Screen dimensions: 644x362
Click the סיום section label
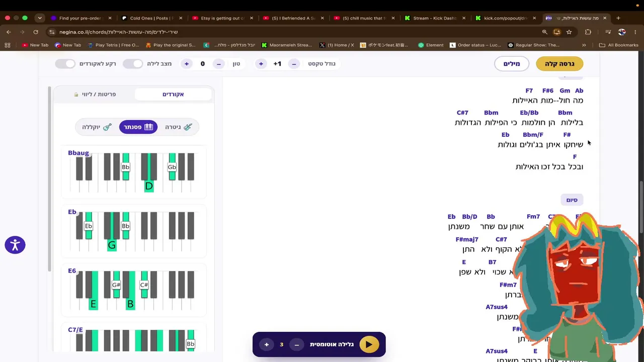572,200
